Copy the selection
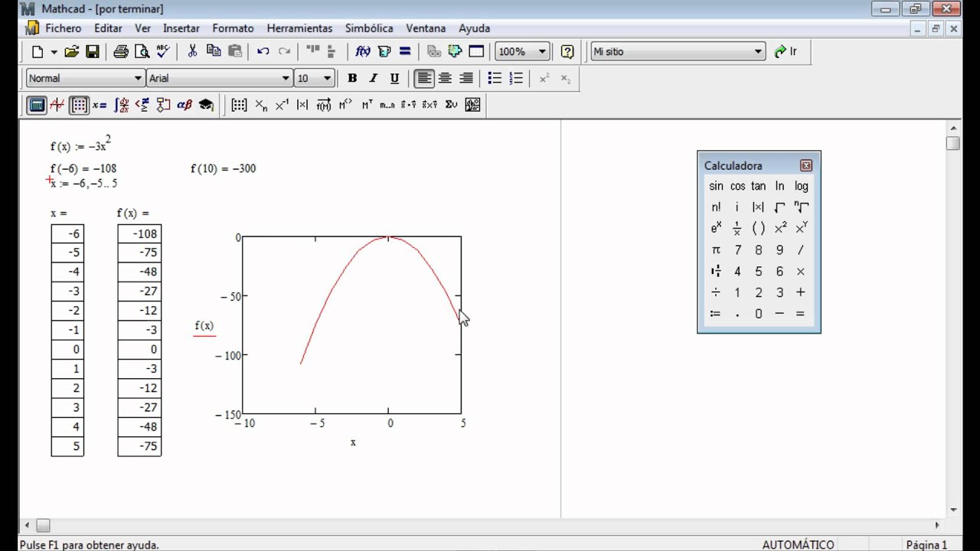This screenshot has height=551, width=980. [x=214, y=52]
